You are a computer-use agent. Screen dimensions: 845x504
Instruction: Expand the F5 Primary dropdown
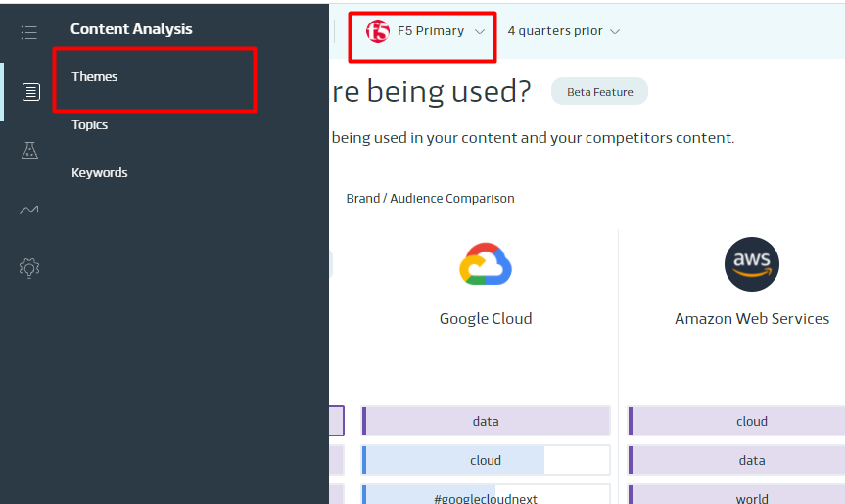(x=425, y=31)
